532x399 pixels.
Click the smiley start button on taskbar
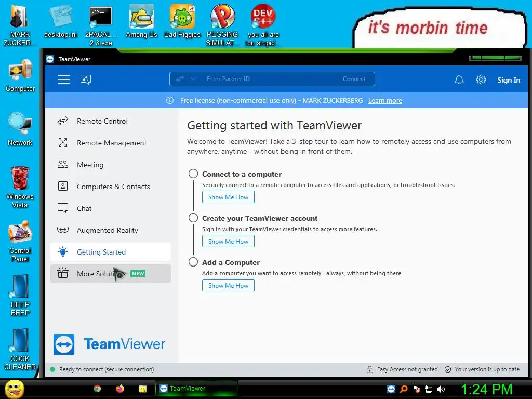pos(15,389)
